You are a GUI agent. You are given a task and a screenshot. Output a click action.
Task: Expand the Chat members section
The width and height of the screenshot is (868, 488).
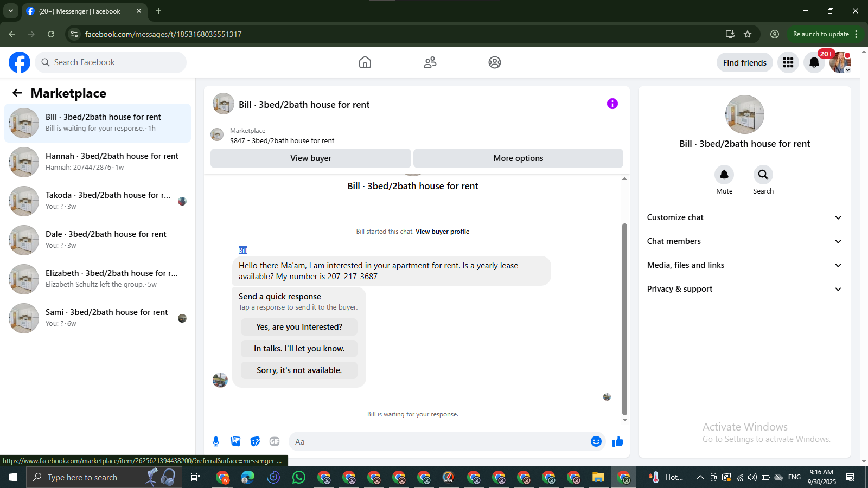[x=744, y=241]
